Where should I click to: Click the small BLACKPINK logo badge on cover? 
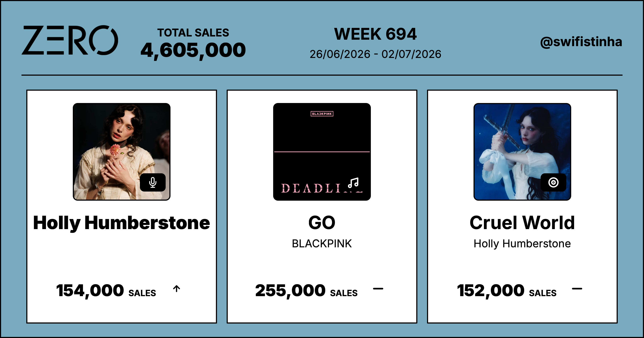322,114
